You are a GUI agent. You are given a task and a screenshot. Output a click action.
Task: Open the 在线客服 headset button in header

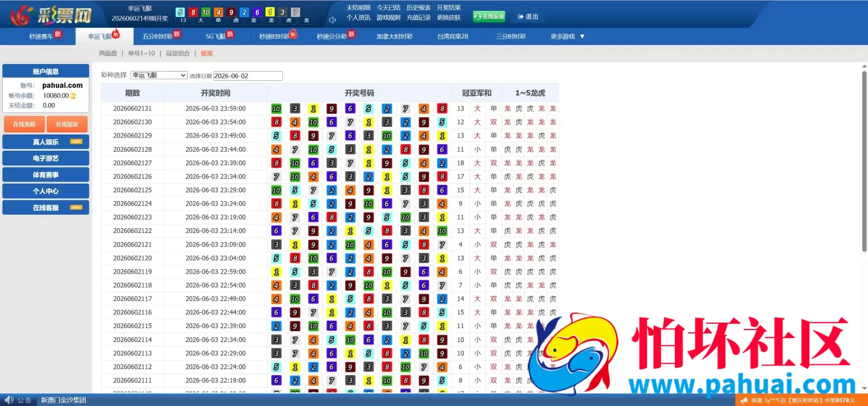489,16
